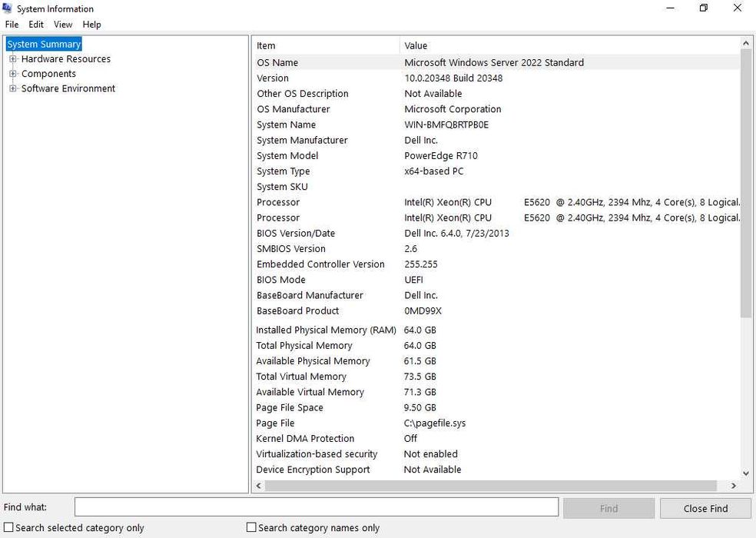Viewport: 756px width, 538px height.
Task: Select the Page File Space row
Action: (x=496, y=407)
